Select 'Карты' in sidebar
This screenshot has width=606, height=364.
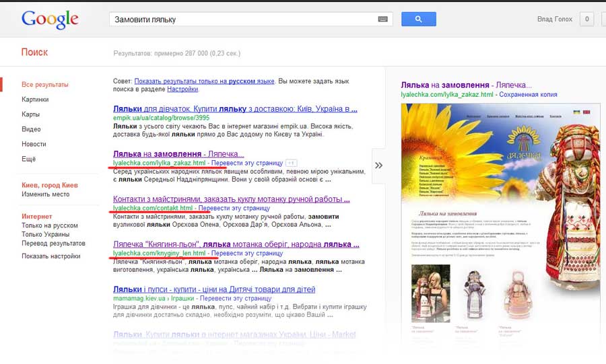30,114
